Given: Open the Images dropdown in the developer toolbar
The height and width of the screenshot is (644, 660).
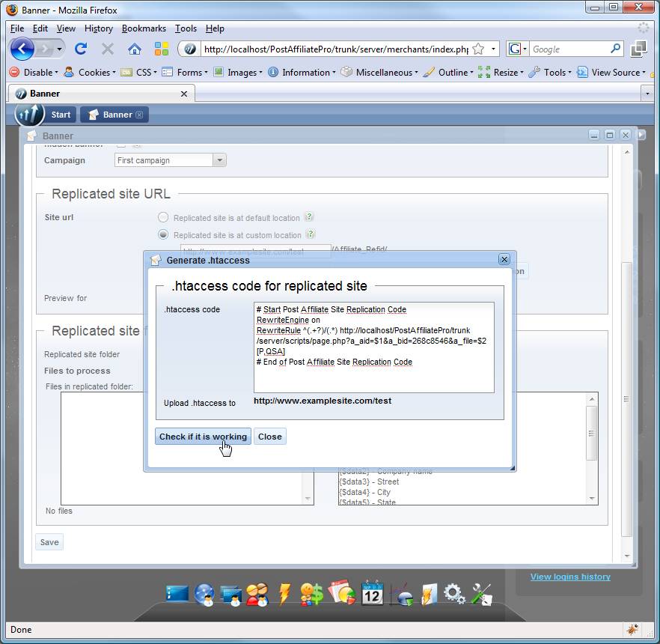Looking at the screenshot, I should tap(238, 73).
